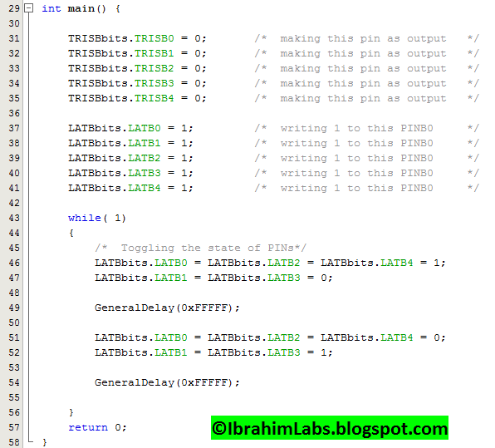Collapse the main() function fold marker

tap(29, 8)
